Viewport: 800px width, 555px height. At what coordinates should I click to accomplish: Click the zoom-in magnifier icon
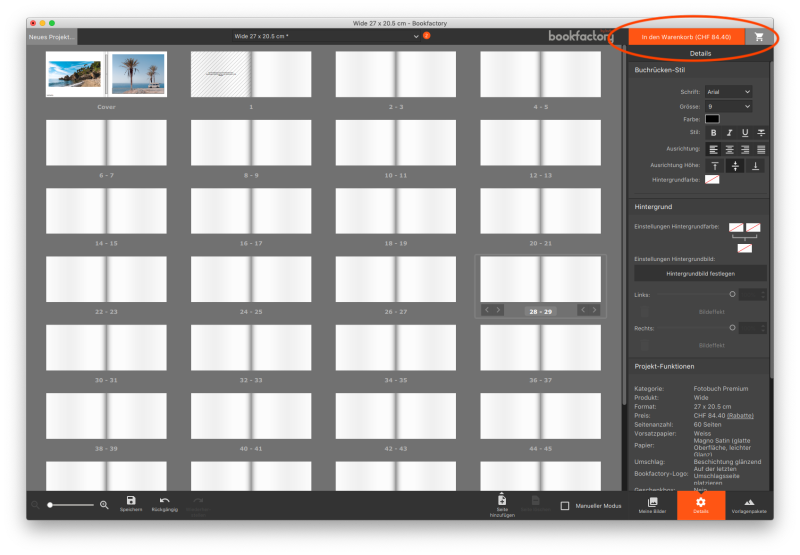(x=104, y=506)
